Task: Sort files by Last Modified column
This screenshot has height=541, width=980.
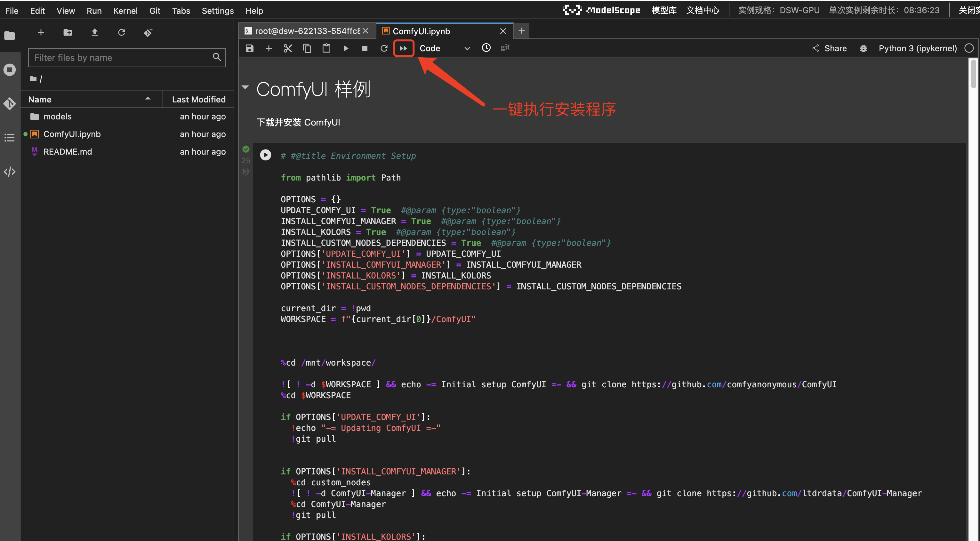Action: click(x=198, y=99)
